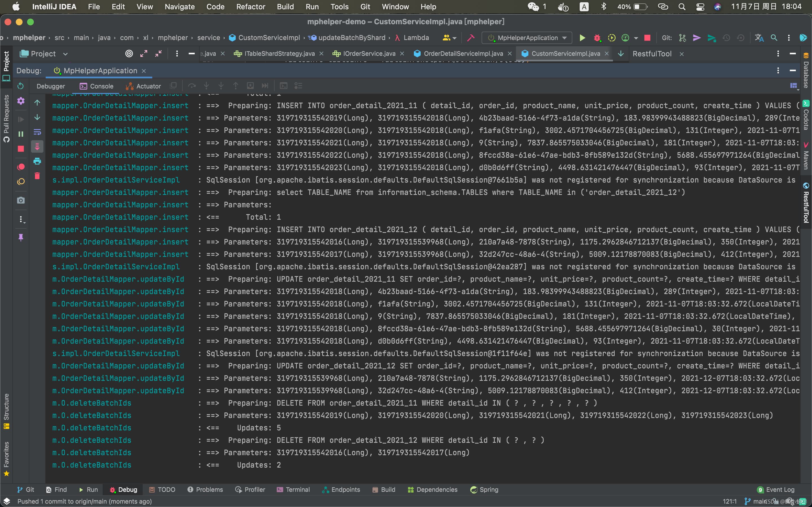Expand the editor tabs overflow arrow
812x507 pixels.
621,54
